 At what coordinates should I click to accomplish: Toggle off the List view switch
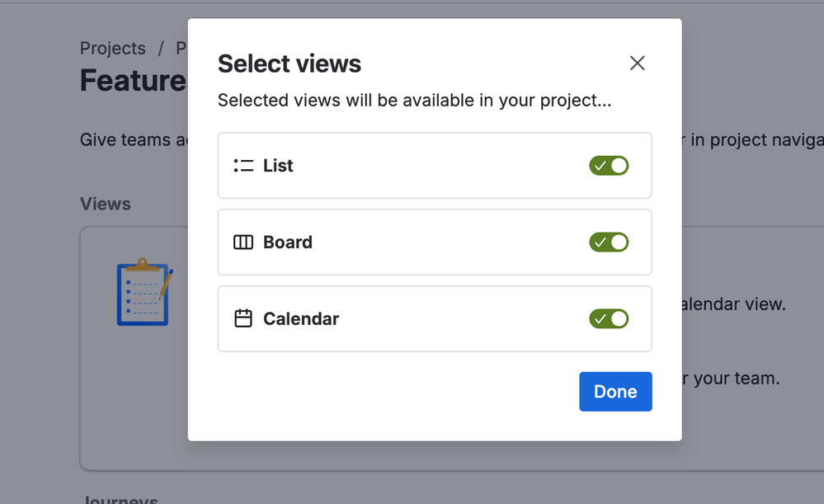[609, 166]
